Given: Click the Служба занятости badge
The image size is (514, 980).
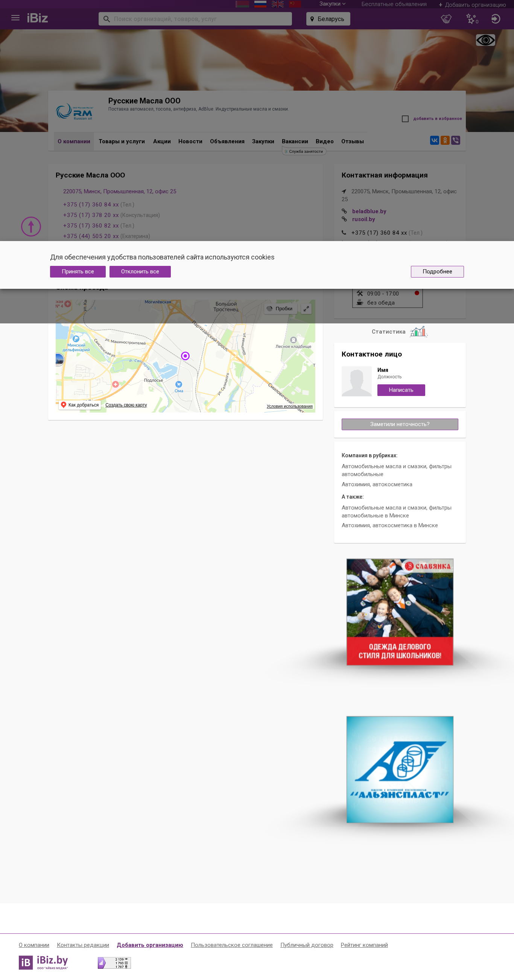Looking at the screenshot, I should pos(304,152).
